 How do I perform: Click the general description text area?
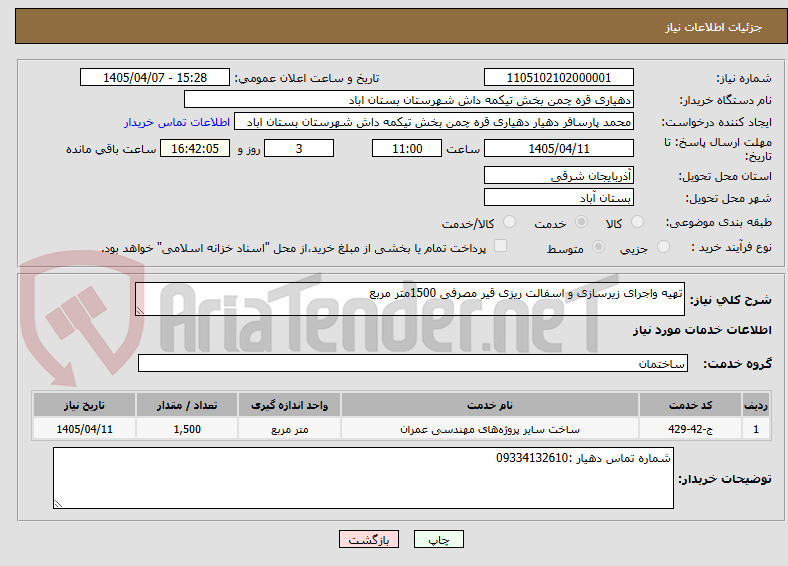[410, 299]
